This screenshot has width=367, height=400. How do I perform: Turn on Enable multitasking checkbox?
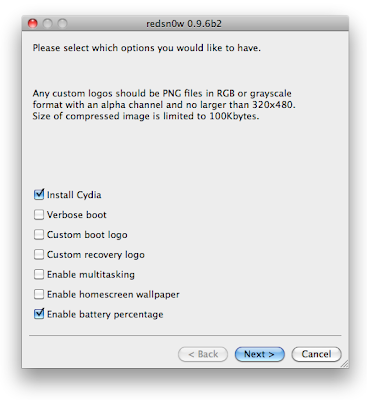(x=39, y=274)
